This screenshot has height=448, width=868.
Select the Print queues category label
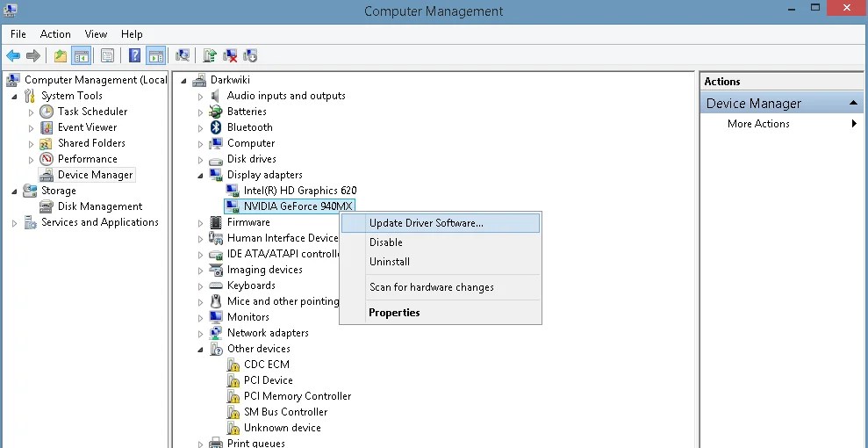coord(255,443)
